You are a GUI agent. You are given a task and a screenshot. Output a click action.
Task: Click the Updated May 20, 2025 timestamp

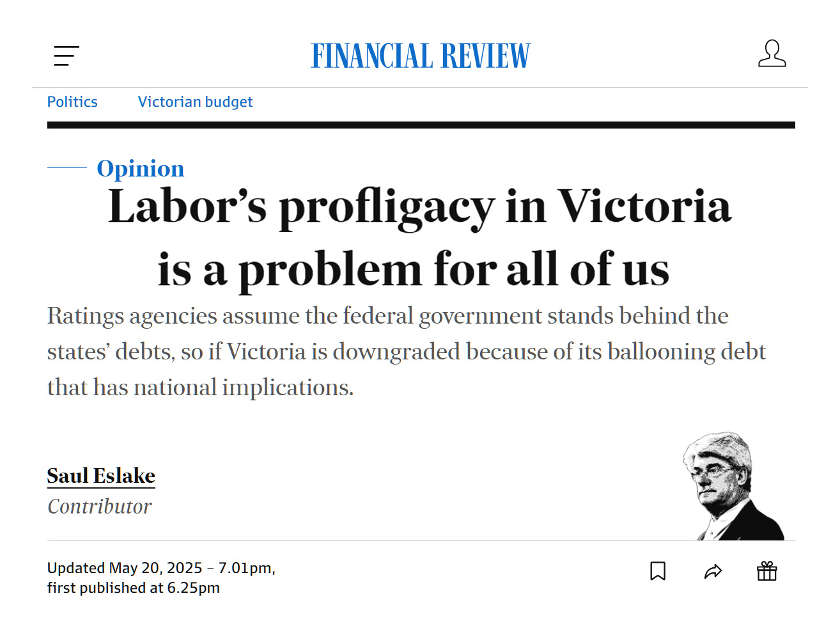coord(161,568)
